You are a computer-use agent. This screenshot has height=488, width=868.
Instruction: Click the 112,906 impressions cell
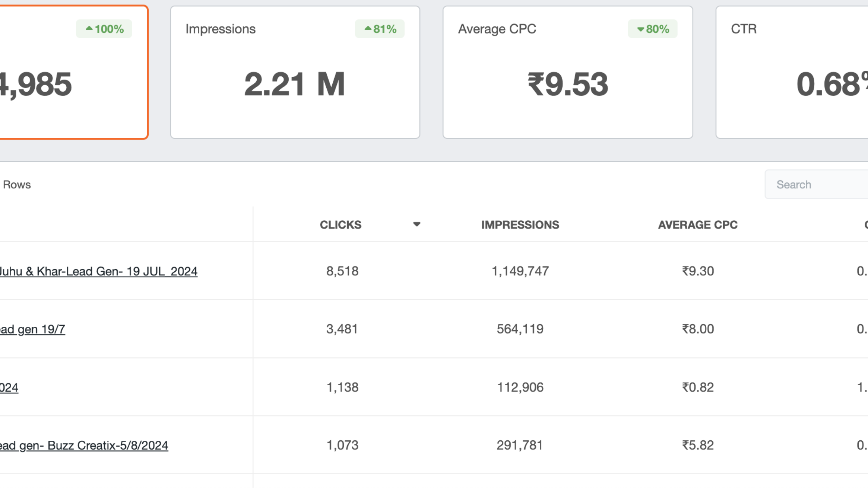pyautogui.click(x=520, y=387)
